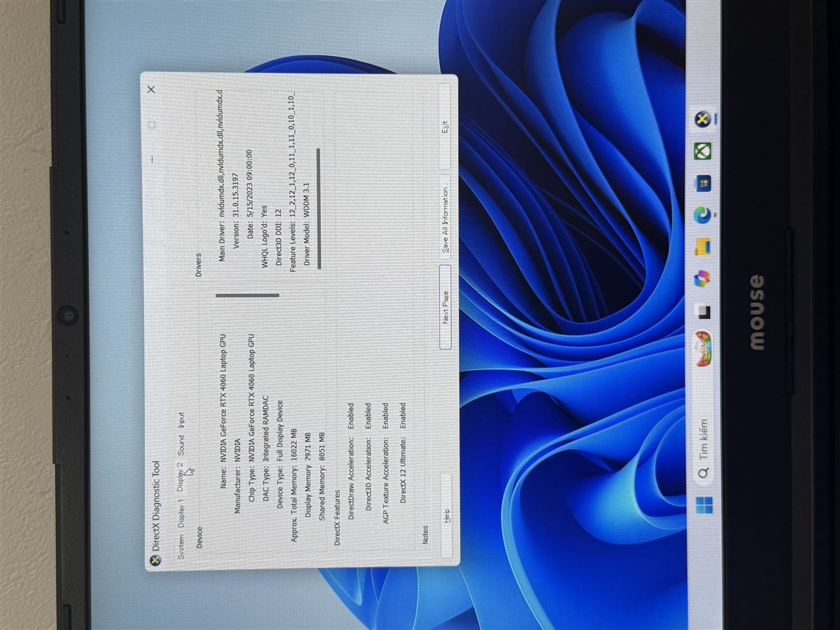Click the Feature Levels value 12_2,12_1
The width and height of the screenshot is (840, 630).
pos(292,156)
